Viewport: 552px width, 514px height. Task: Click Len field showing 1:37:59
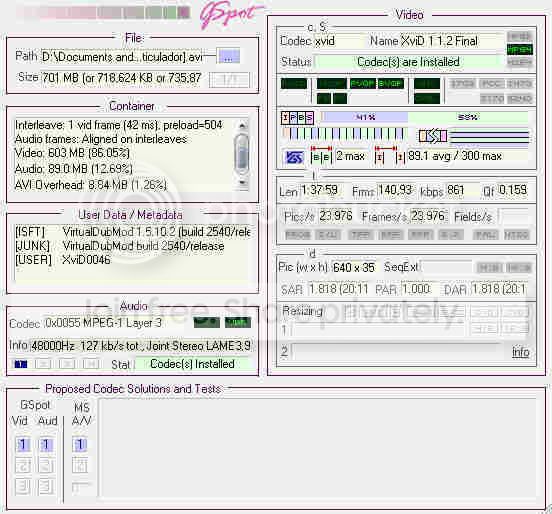click(320, 190)
